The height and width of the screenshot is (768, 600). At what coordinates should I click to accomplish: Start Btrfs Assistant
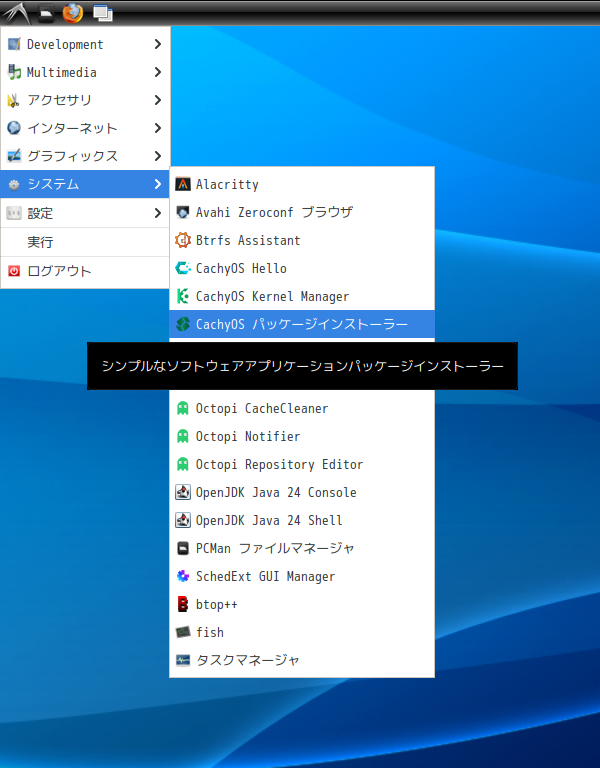tap(302, 240)
